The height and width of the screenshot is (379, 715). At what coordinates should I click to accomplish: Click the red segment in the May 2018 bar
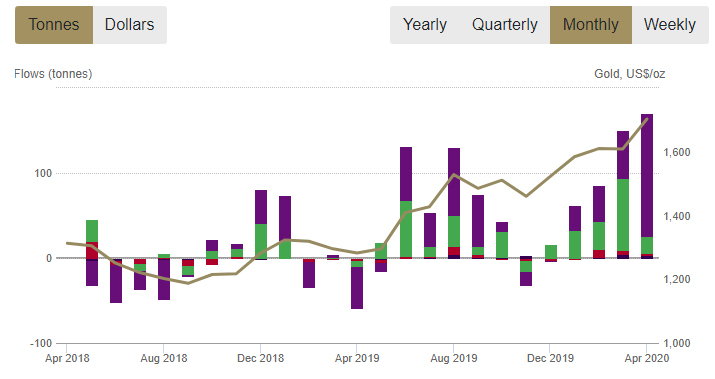tap(92, 250)
